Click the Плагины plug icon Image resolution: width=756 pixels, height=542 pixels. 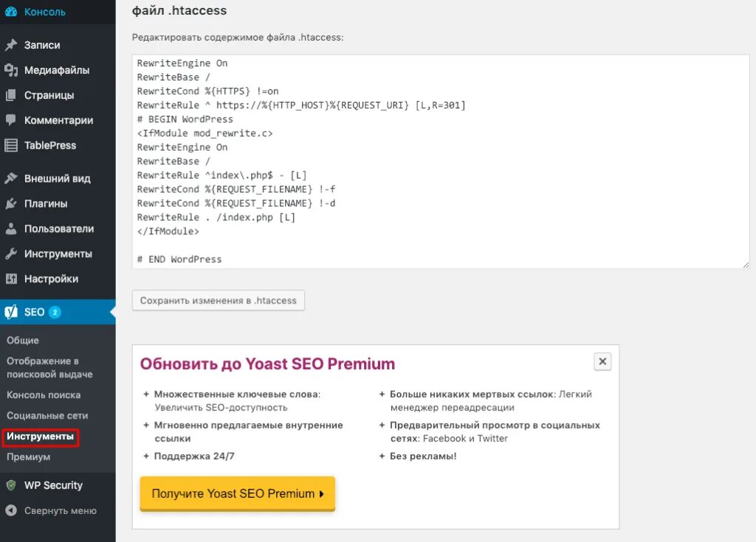[10, 204]
